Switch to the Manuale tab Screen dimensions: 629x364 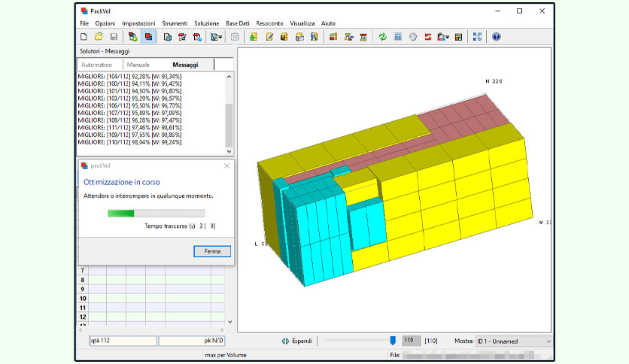click(x=138, y=65)
